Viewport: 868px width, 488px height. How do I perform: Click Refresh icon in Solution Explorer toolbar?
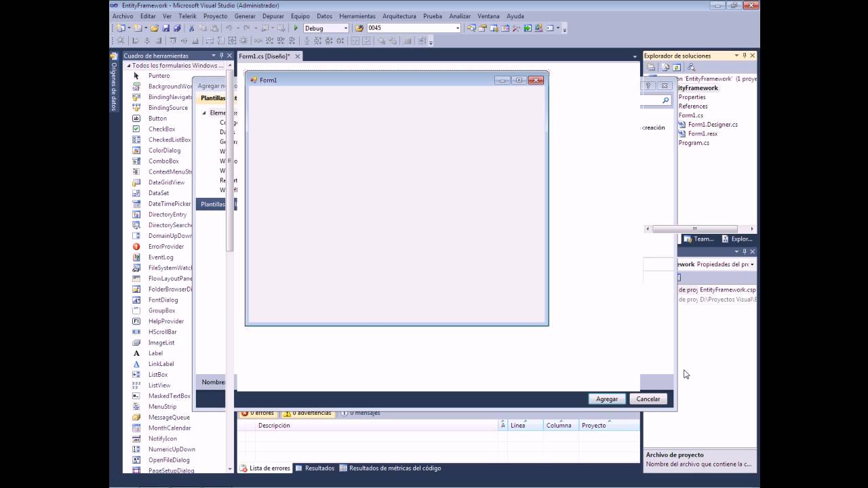click(x=677, y=67)
